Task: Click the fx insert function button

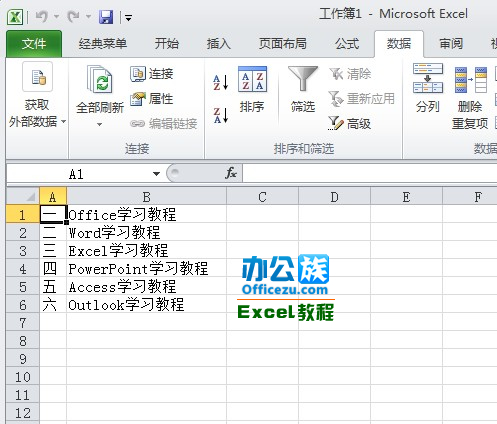Action: click(x=231, y=173)
